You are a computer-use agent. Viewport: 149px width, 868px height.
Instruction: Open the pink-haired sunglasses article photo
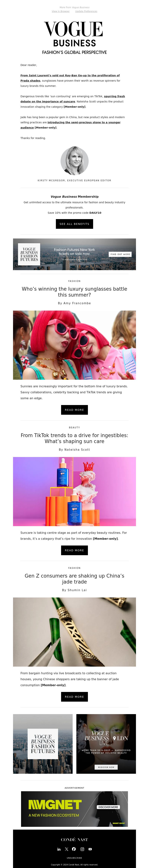(x=74, y=345)
